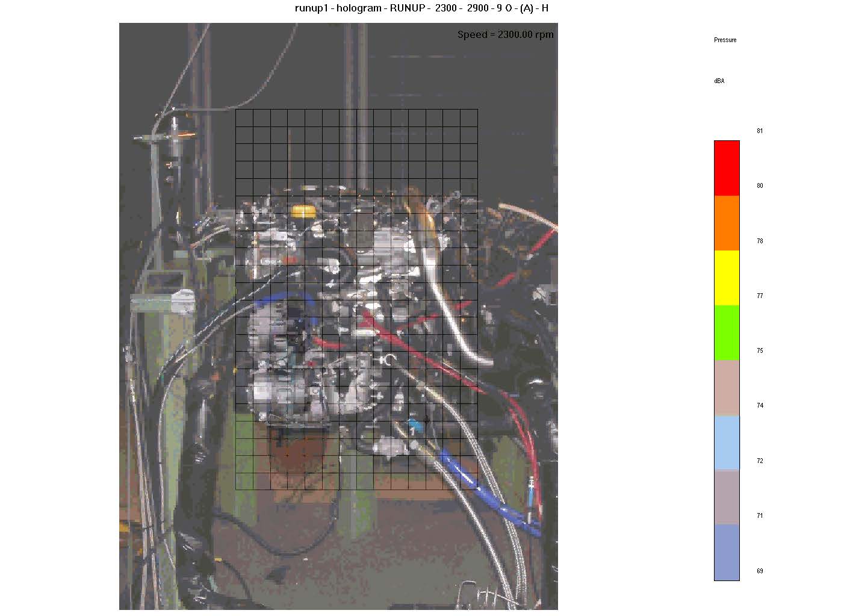Select the bottom periwinkle blue legend band

click(726, 552)
